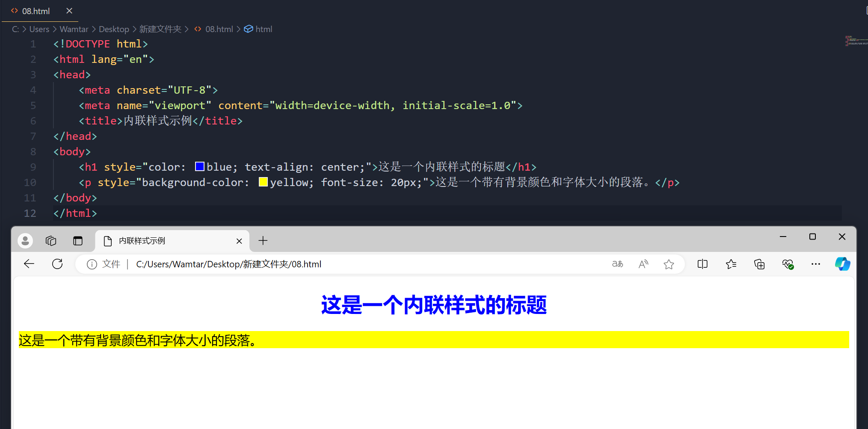Add the page to favorites

pos(669,264)
